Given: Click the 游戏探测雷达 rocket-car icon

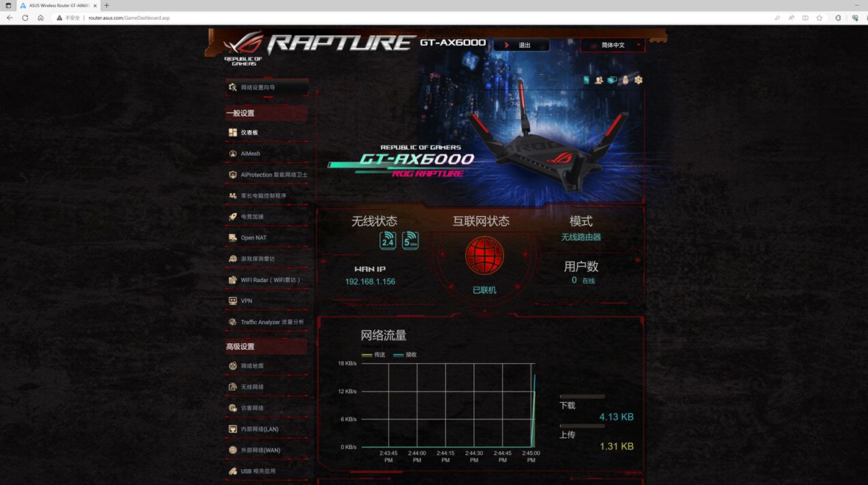Looking at the screenshot, I should pyautogui.click(x=232, y=259).
